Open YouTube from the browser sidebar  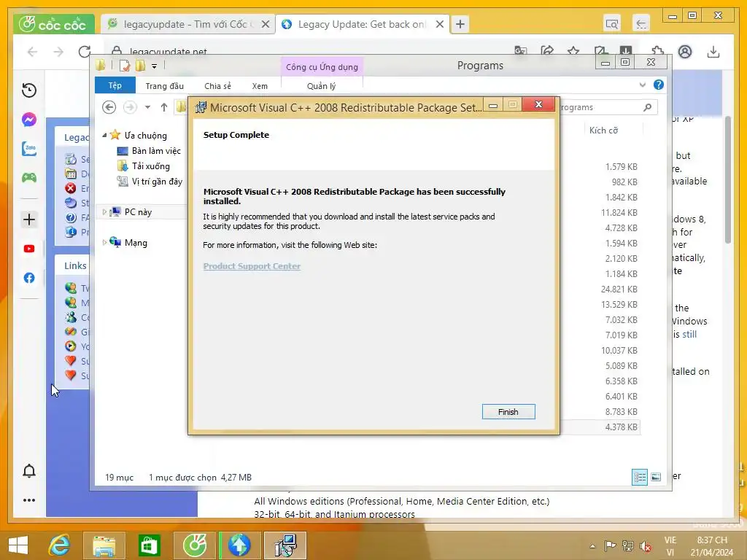coord(29,249)
